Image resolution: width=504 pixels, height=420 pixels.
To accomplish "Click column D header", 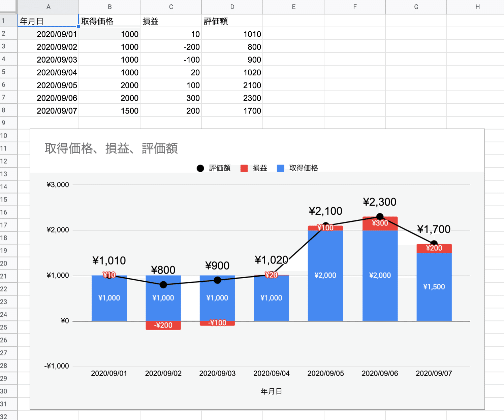I will click(232, 7).
